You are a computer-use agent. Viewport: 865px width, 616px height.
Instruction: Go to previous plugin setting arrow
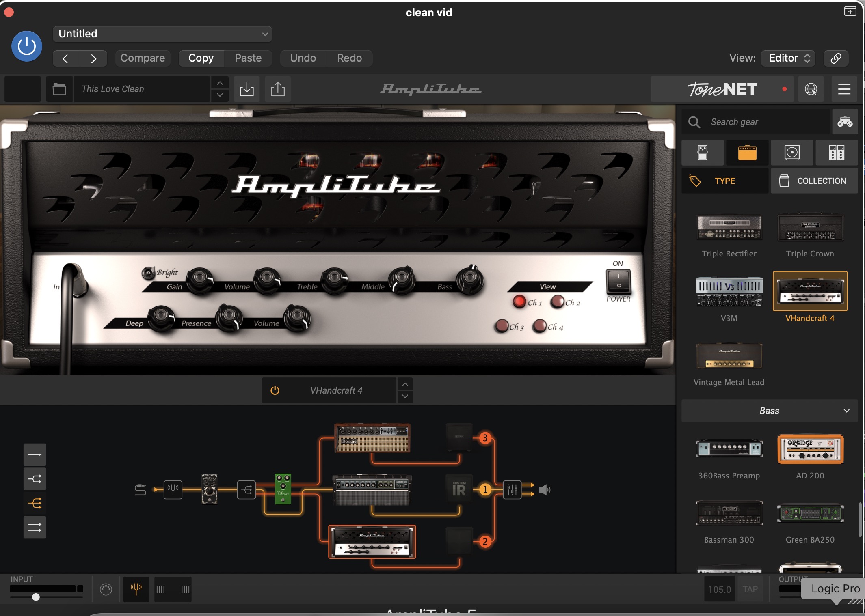66,58
